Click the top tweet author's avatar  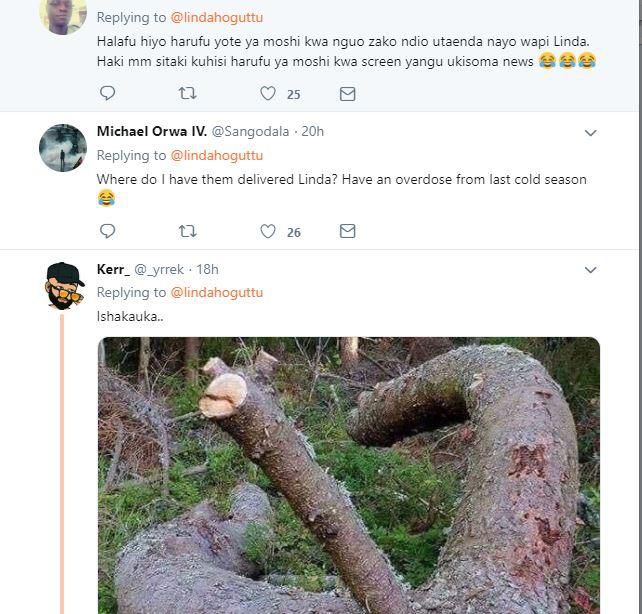(63, 15)
